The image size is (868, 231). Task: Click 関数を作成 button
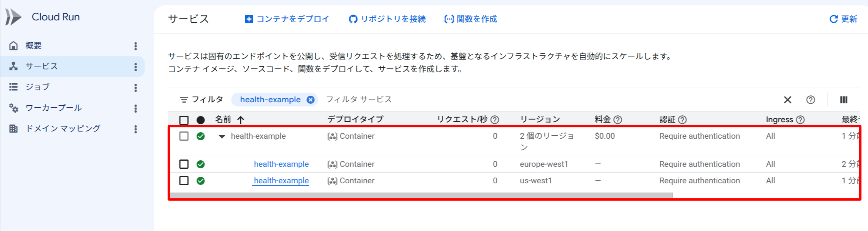(x=471, y=19)
